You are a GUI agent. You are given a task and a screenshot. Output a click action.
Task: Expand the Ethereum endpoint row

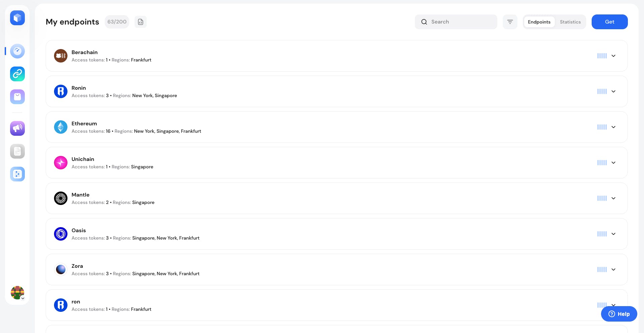click(613, 127)
